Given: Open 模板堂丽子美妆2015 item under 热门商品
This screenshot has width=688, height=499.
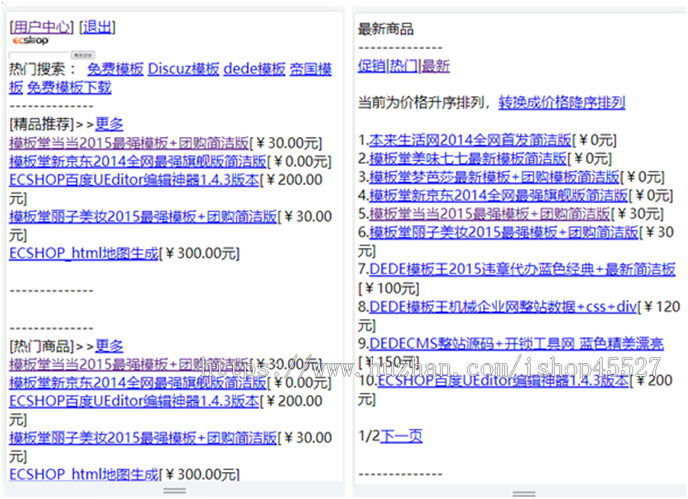Looking at the screenshot, I should (x=143, y=438).
